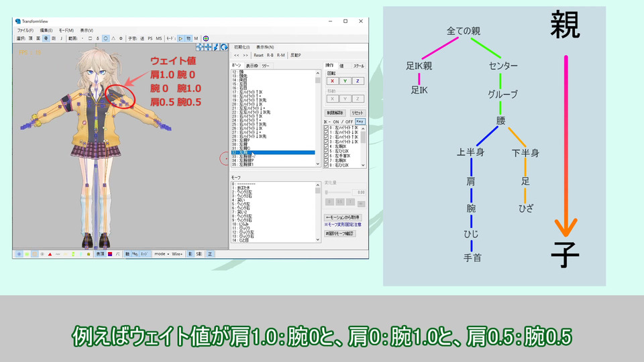Choose the rectangle range selection tool
Viewport: 644px width, 362px height.
coord(91,38)
